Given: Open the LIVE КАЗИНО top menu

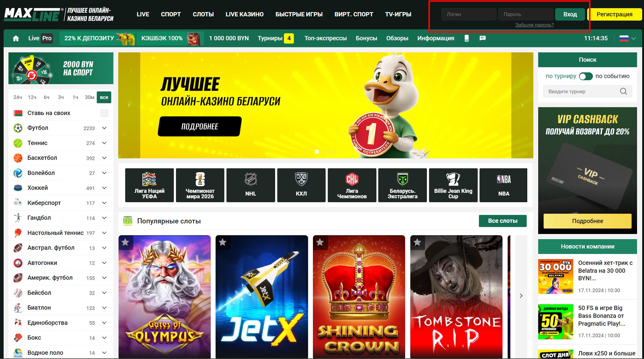Looking at the screenshot, I should pyautogui.click(x=245, y=14).
